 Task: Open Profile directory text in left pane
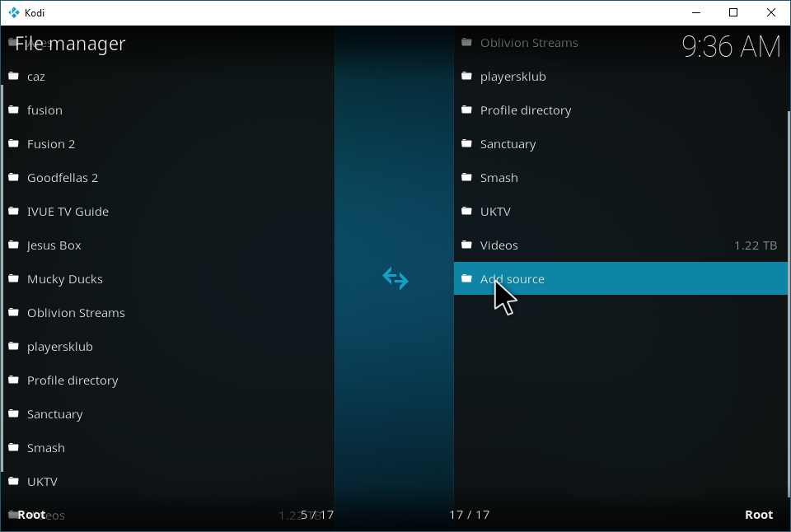pyautogui.click(x=73, y=380)
